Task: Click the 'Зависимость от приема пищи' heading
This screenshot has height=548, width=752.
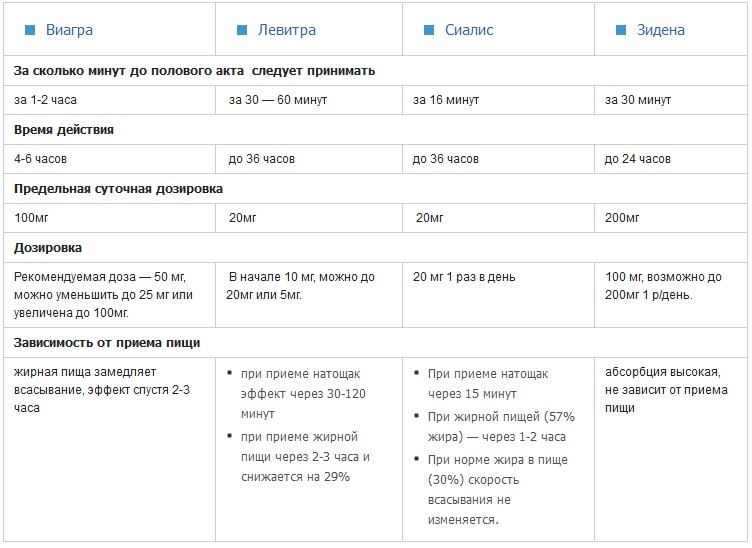Action: click(x=107, y=342)
